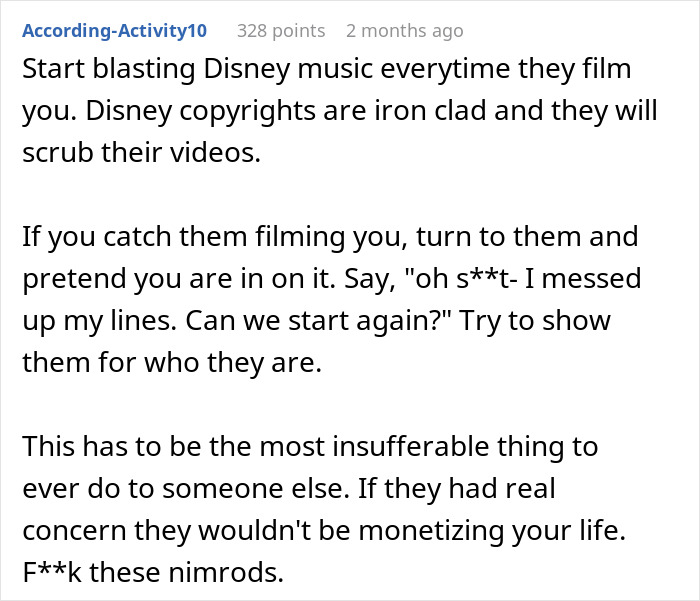Screen dimensions: 700x601
Task: Click the "2 months ago" timestamp
Action: pyautogui.click(x=404, y=31)
